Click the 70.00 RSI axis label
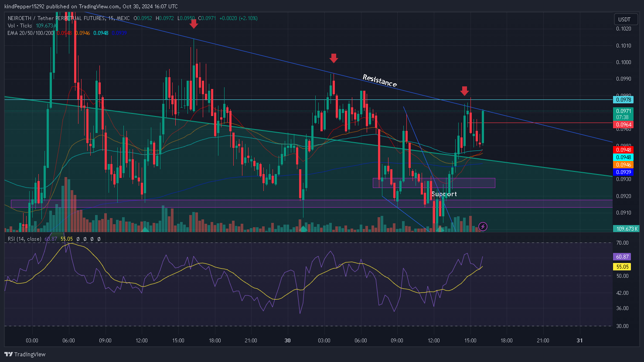 pos(623,243)
